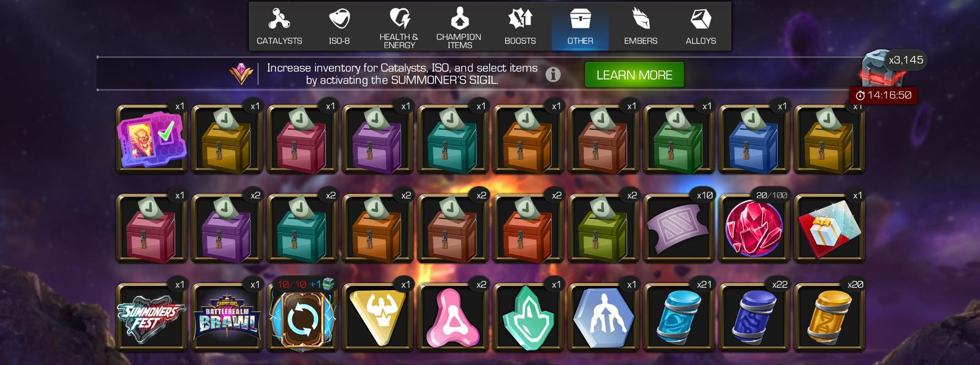
Task: Switch to the ISO-8 tab
Action: click(x=339, y=26)
